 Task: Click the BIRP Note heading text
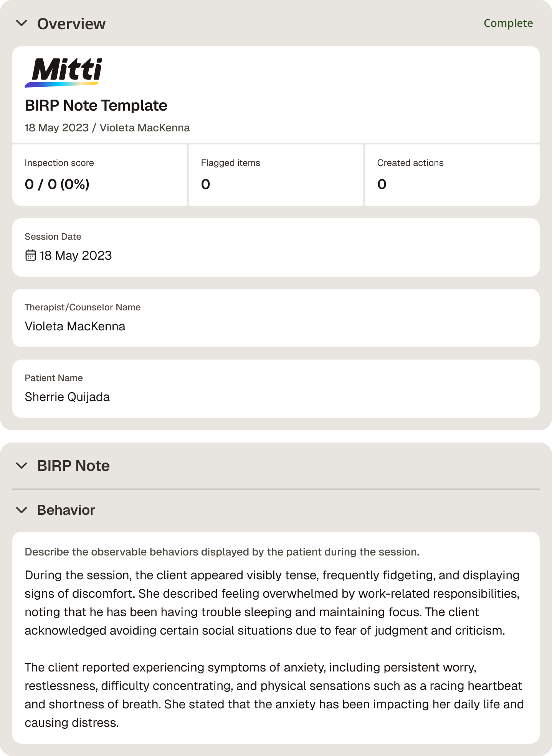coord(73,466)
